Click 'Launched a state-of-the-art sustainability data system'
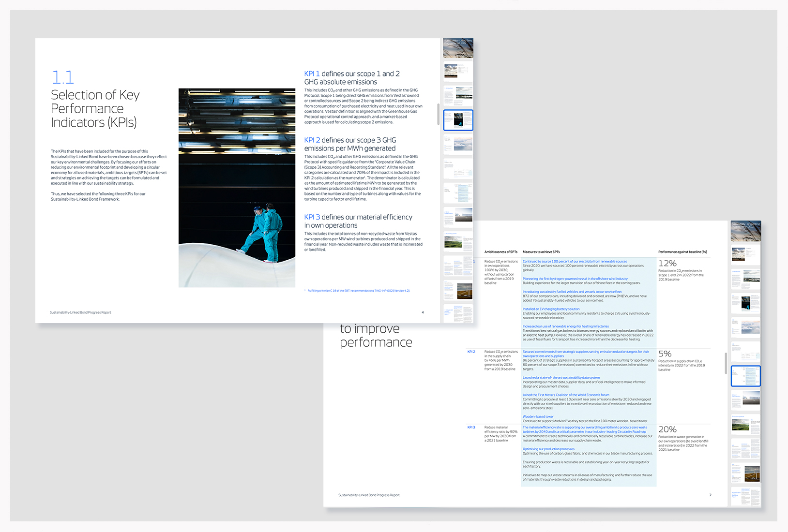The width and height of the screenshot is (788, 532). 561,378
